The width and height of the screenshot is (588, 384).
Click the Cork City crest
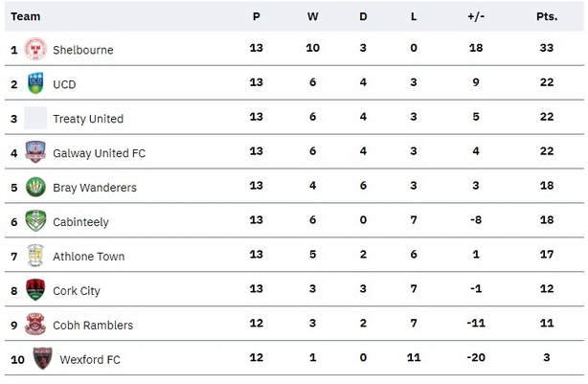[35, 289]
